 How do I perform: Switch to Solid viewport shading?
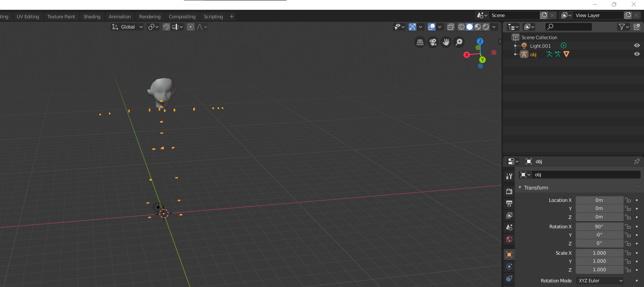470,26
